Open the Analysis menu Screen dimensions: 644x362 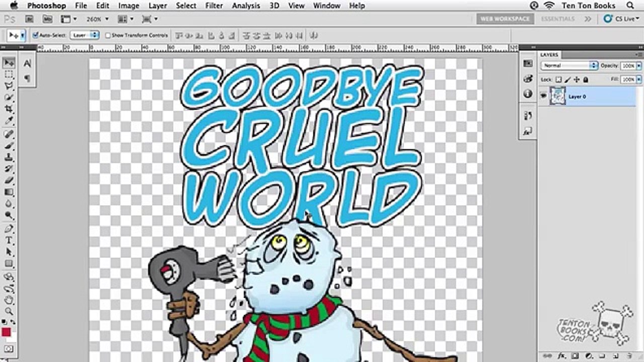[x=247, y=6]
